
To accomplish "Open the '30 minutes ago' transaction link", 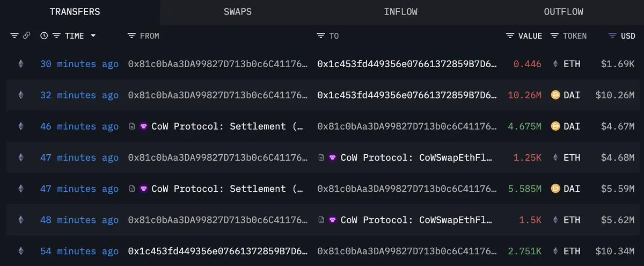I will click(79, 64).
